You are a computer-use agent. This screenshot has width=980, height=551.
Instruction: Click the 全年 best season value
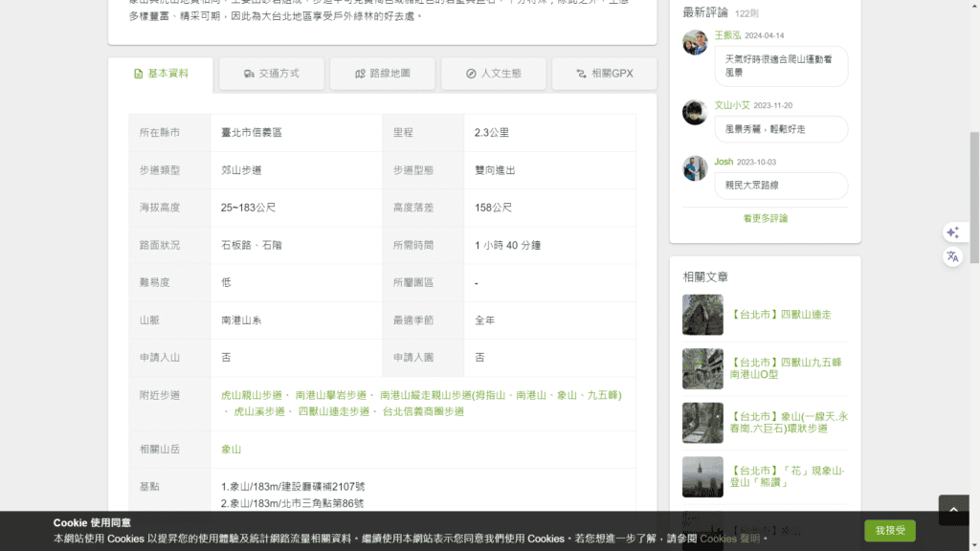point(484,320)
